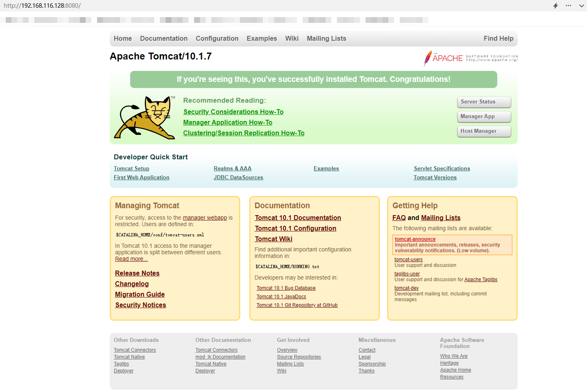Viewport: 587px width, 392px height.
Task: Open Examples link under Developer Quick Start
Action: pos(326,168)
